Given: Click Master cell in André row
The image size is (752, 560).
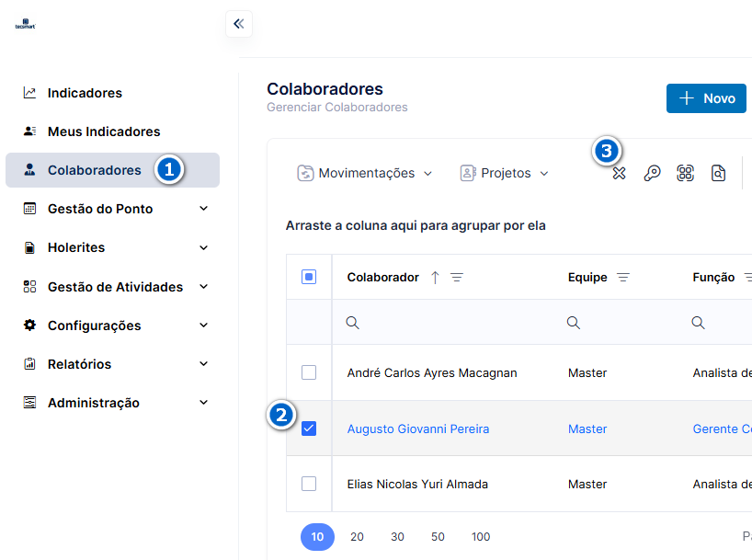Looking at the screenshot, I should (x=587, y=372).
